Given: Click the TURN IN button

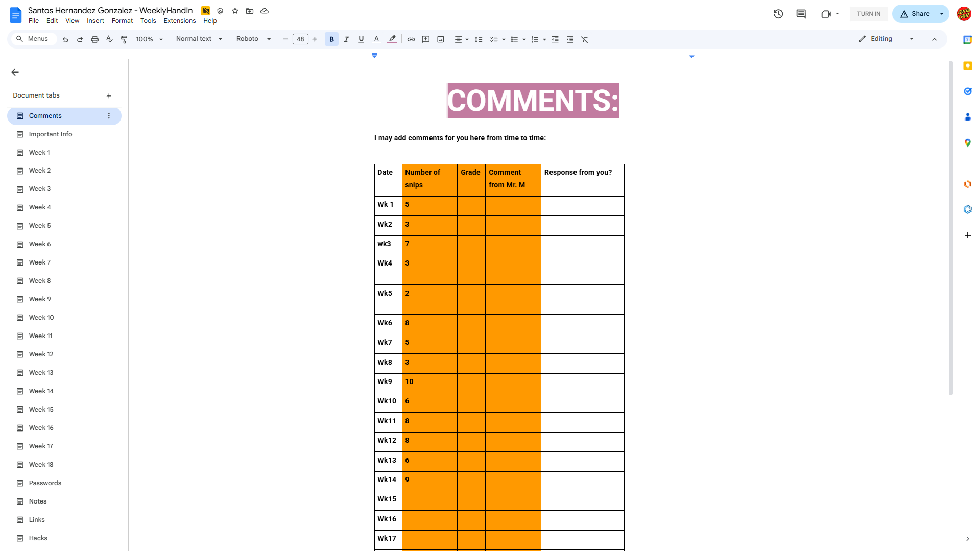Looking at the screenshot, I should tap(868, 14).
